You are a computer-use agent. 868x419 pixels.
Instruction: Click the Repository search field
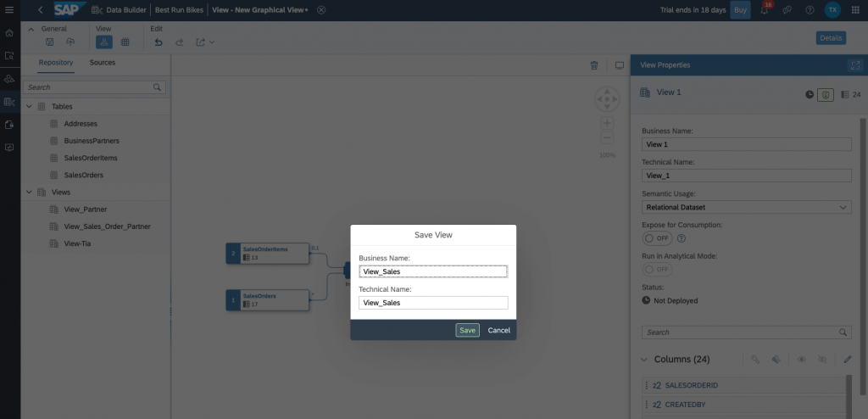pos(94,87)
